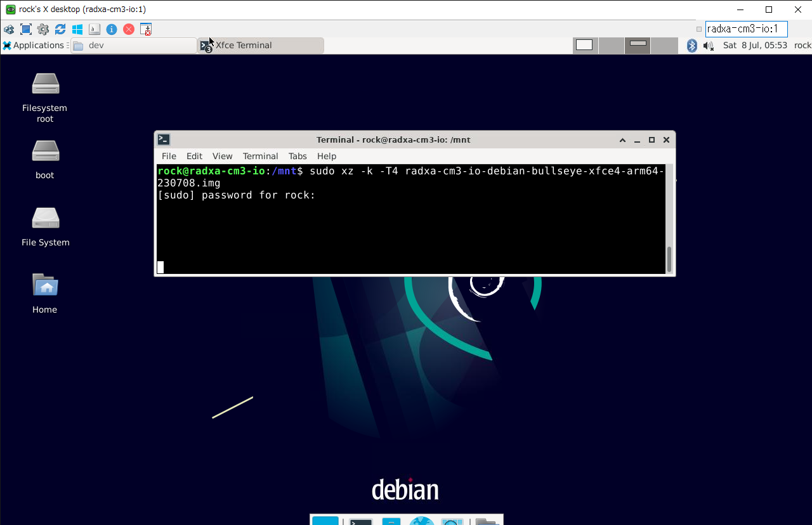
Task: Maximize the terminal window
Action: click(652, 140)
